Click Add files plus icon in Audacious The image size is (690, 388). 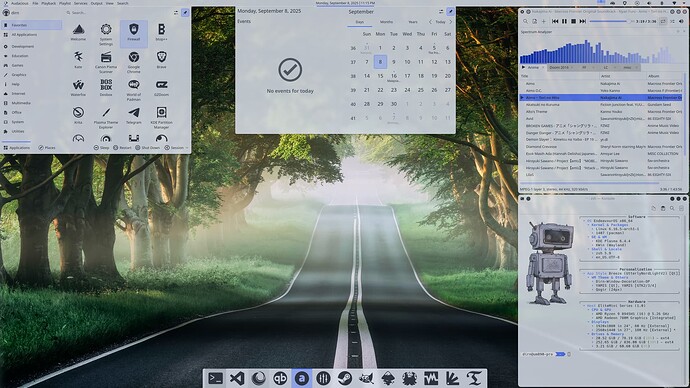click(x=543, y=21)
